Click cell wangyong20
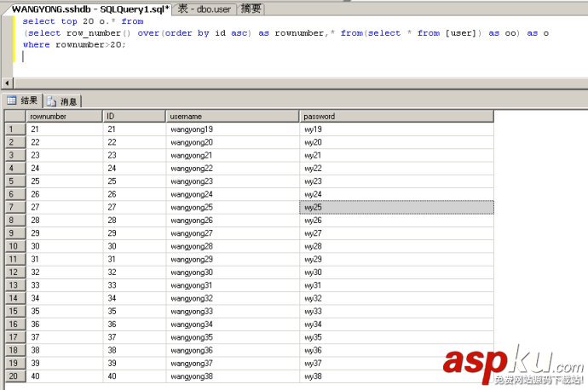 pos(233,142)
